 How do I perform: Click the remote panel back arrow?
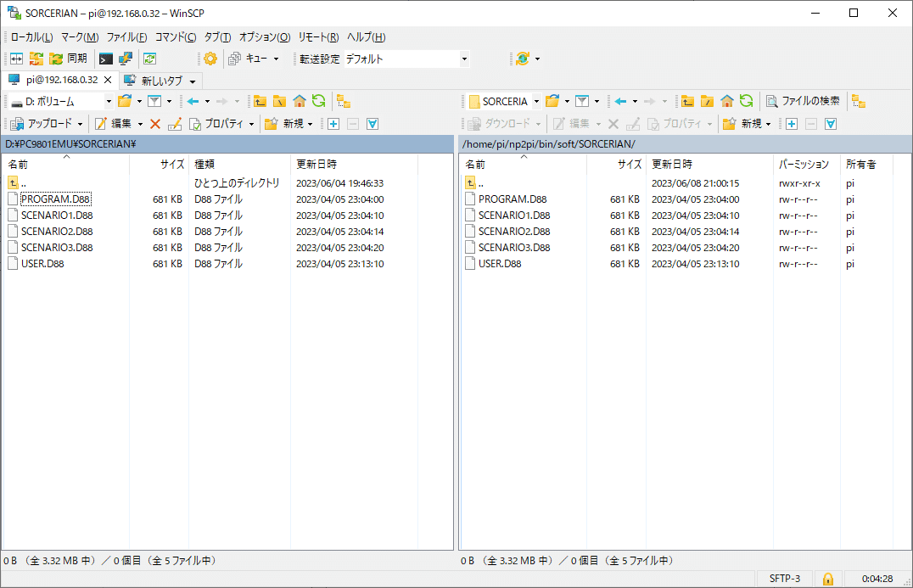(x=621, y=101)
